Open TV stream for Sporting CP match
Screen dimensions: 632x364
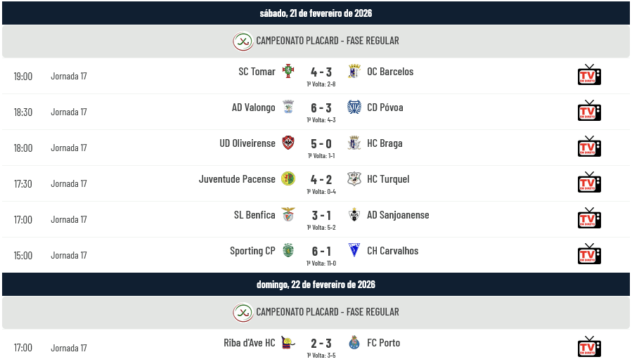coord(589,254)
